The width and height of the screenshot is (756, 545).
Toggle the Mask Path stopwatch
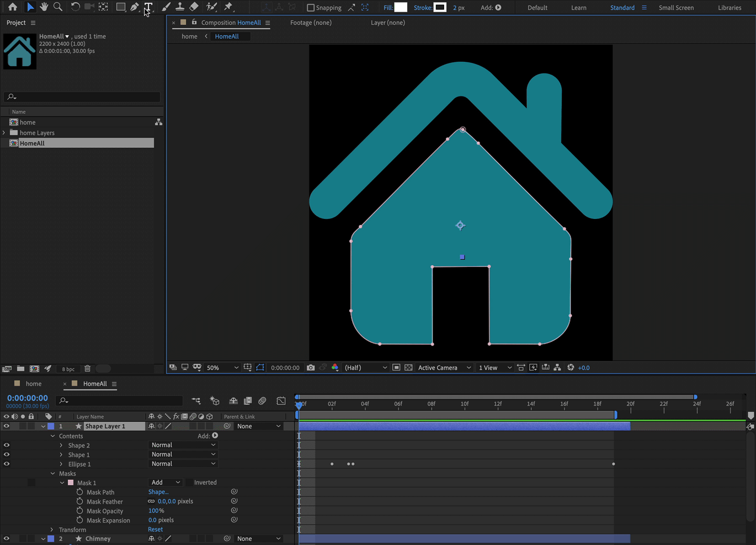80,492
